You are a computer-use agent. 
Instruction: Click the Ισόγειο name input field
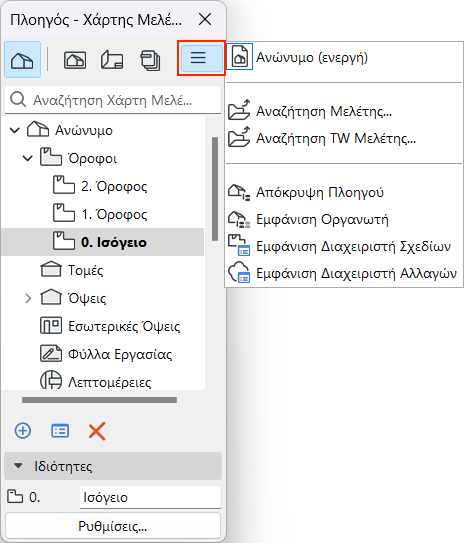(x=150, y=497)
